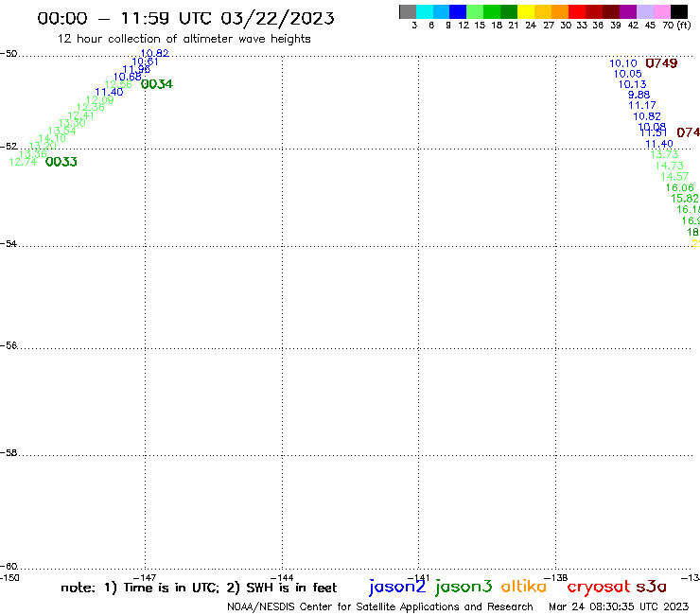Click the lavender swatch in the color scale

coord(644,11)
